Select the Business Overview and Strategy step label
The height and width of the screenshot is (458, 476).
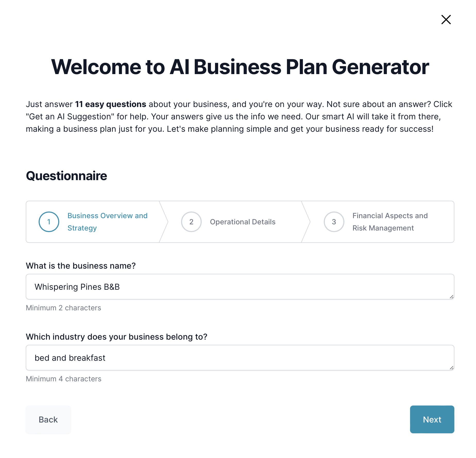(107, 222)
